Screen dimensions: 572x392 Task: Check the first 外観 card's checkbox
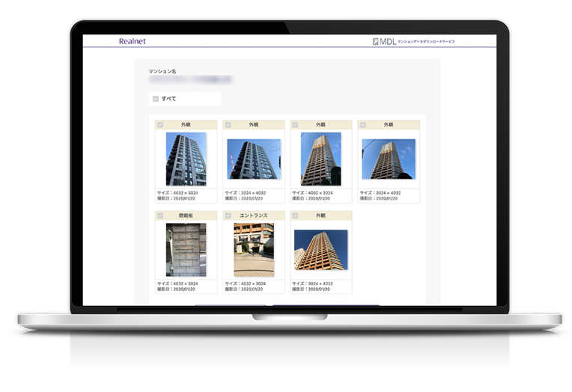(161, 125)
